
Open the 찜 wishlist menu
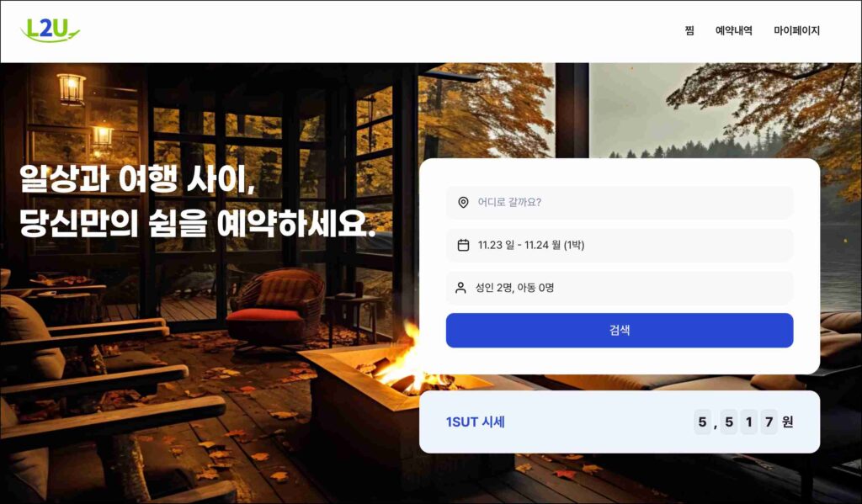click(x=689, y=31)
